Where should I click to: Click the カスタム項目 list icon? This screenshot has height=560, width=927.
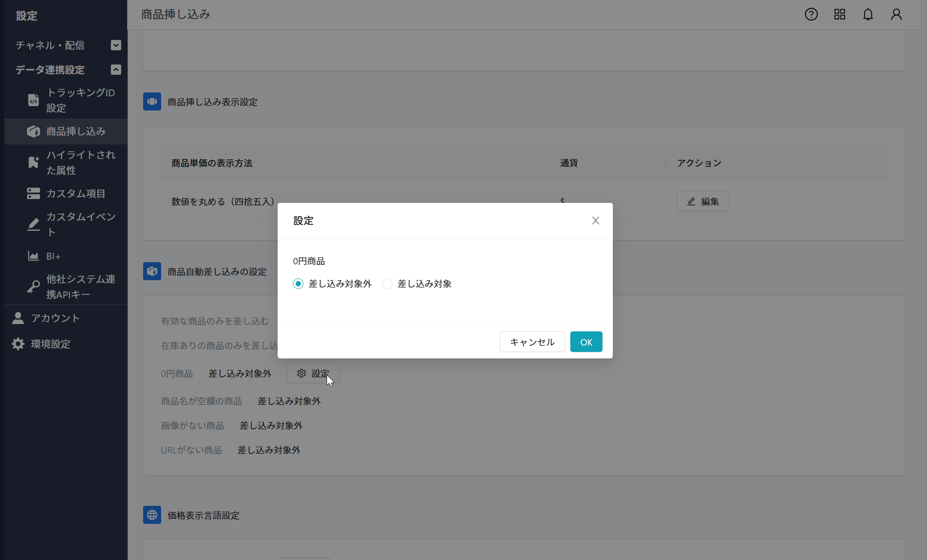[33, 193]
